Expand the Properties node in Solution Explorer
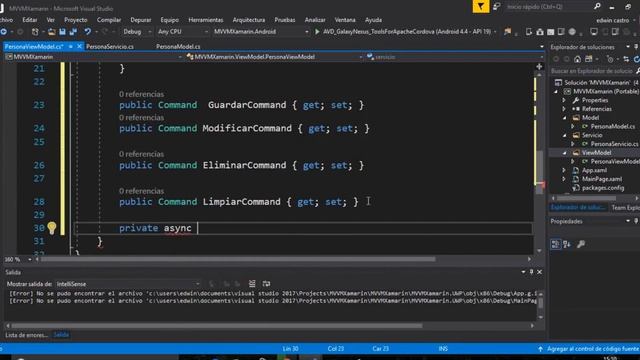 click(x=564, y=100)
